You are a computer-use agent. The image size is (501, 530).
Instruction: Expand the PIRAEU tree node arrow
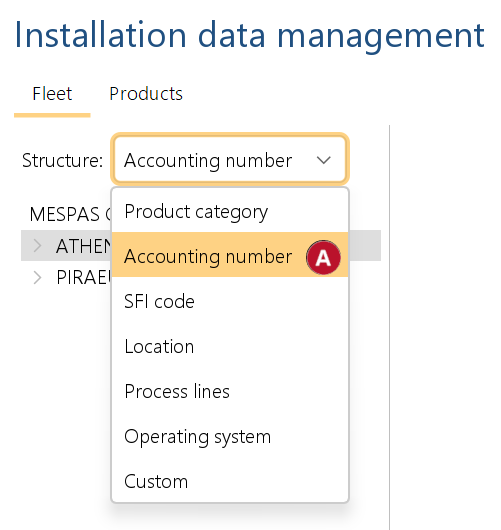pos(37,278)
